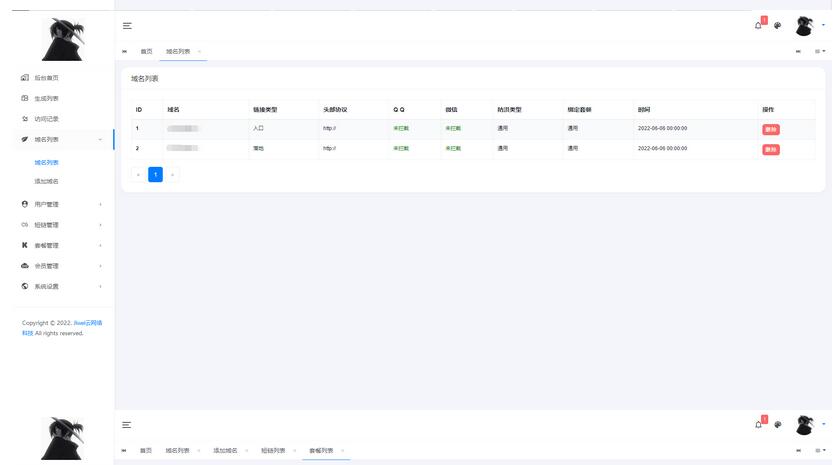Expand the 短链管理 menu arrow
Image resolution: width=836 pixels, height=465 pixels.
click(x=100, y=225)
